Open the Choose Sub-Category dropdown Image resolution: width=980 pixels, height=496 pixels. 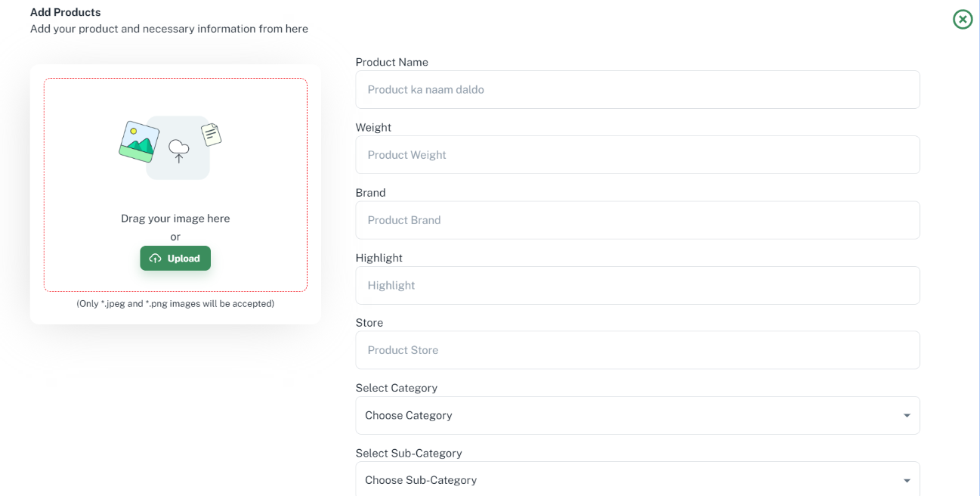click(637, 479)
